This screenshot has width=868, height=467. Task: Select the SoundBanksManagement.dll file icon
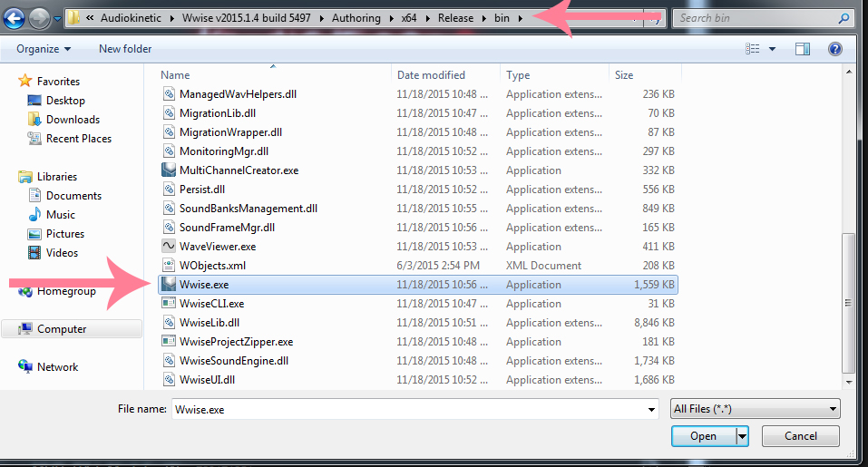169,208
